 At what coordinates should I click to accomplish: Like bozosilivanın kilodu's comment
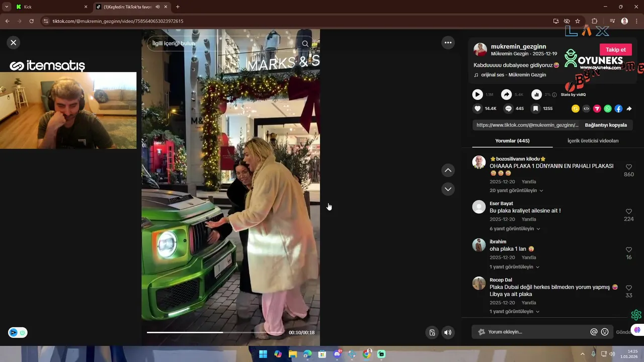[x=628, y=167]
